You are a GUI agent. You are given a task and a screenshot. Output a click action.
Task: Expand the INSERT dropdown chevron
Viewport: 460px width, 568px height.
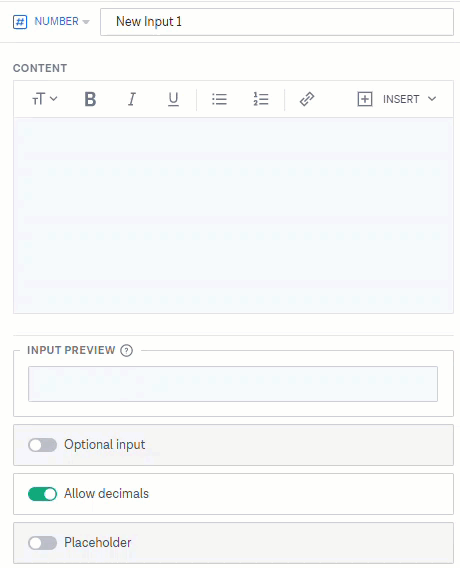[432, 99]
